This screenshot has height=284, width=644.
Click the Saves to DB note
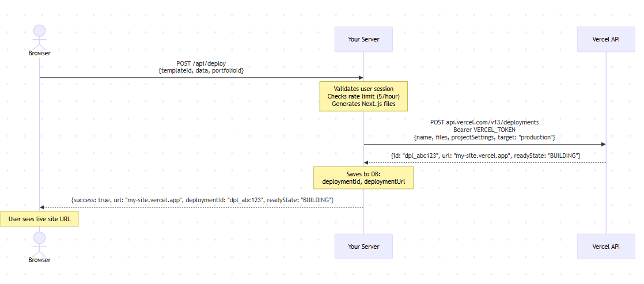[x=363, y=177]
